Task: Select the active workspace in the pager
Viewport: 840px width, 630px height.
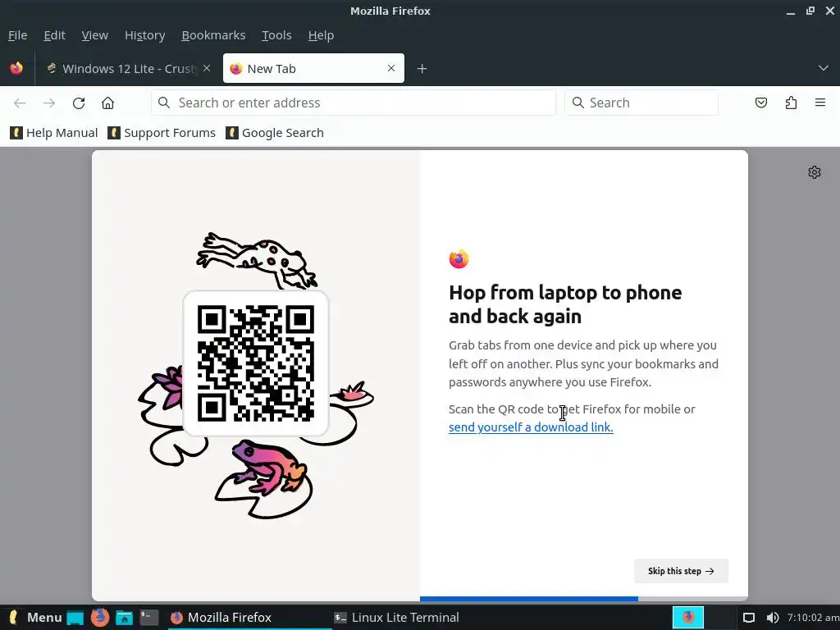Action: tap(688, 618)
